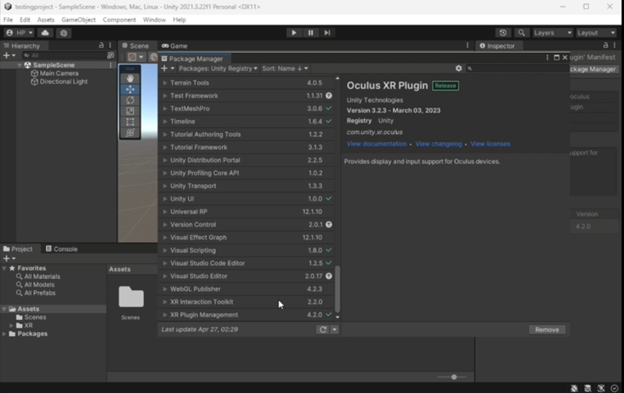This screenshot has height=393, width=624.
Task: Expand the Terrain Tools package row
Action: pos(165,83)
